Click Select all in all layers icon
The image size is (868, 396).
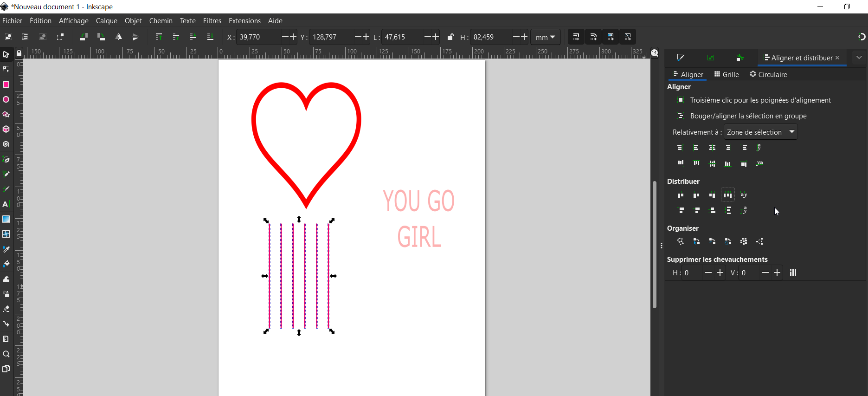pos(26,37)
